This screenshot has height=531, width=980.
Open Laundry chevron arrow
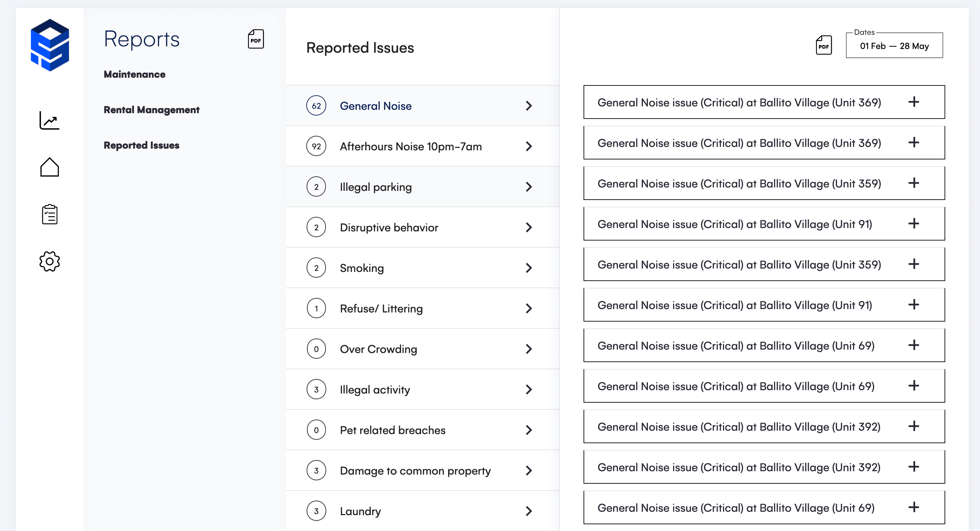[528, 511]
